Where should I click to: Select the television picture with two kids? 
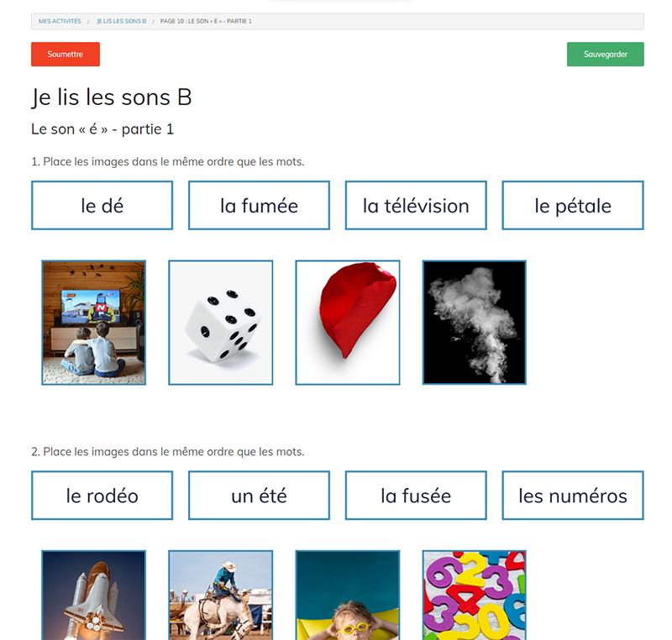(94, 323)
